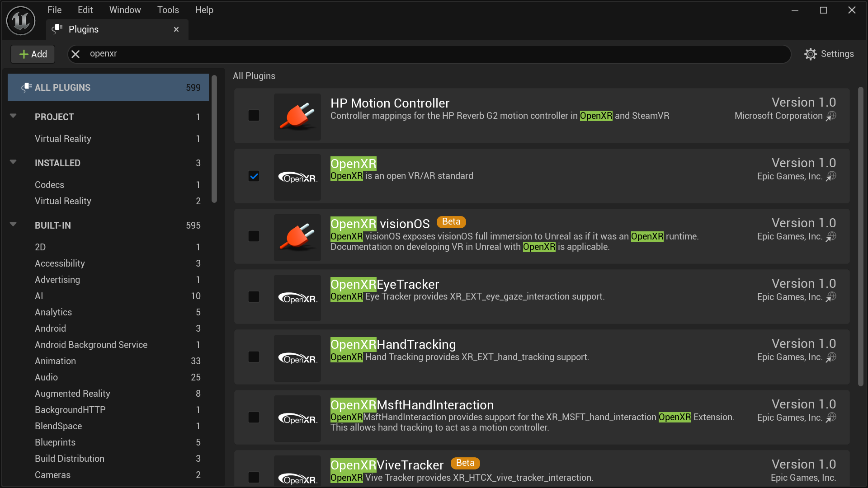Toggle the OpenXR HandTracking checkbox
The width and height of the screenshot is (868, 488).
click(253, 357)
